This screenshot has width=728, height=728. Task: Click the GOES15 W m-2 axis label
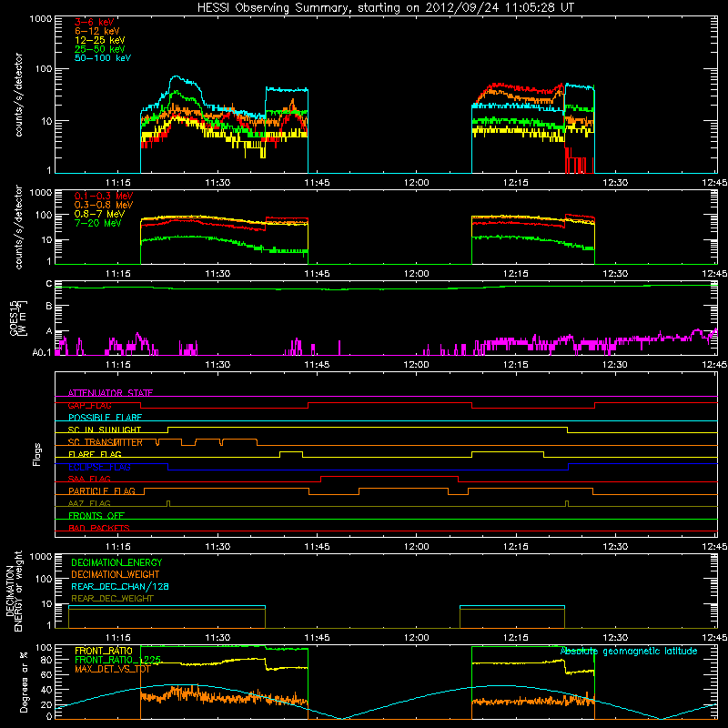[18, 318]
